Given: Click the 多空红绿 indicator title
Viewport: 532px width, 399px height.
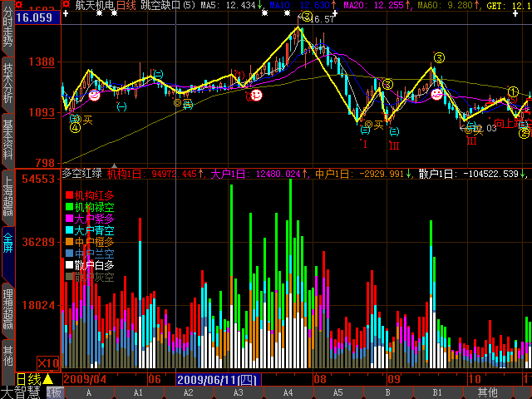Looking at the screenshot, I should point(81,174).
